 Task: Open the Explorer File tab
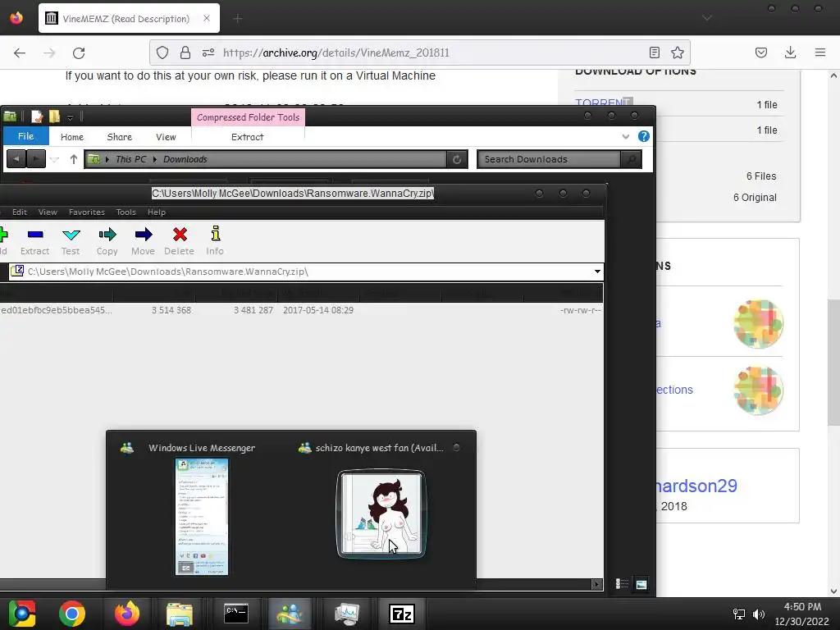pos(25,136)
